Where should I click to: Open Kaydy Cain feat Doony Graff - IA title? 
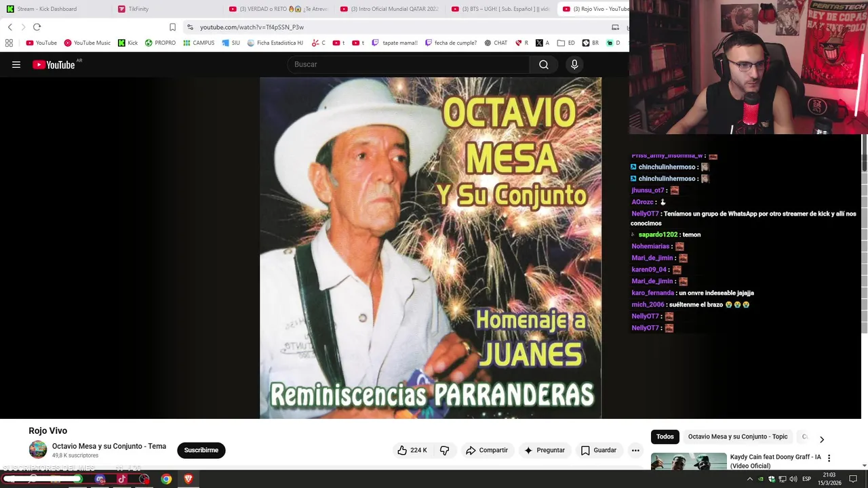[x=776, y=461]
